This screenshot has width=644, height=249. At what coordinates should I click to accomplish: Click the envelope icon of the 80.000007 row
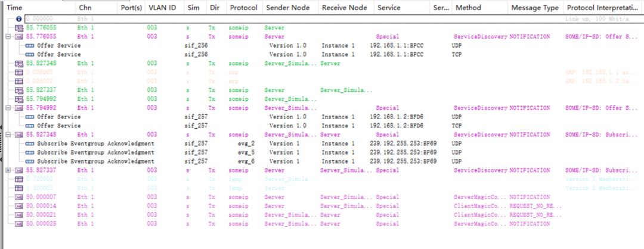[x=19, y=197]
